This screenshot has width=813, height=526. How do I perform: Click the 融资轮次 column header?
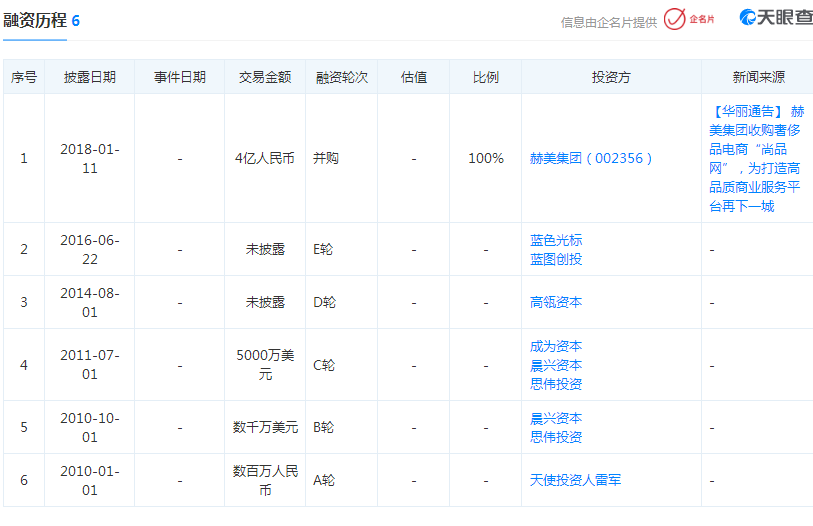pyautogui.click(x=342, y=77)
